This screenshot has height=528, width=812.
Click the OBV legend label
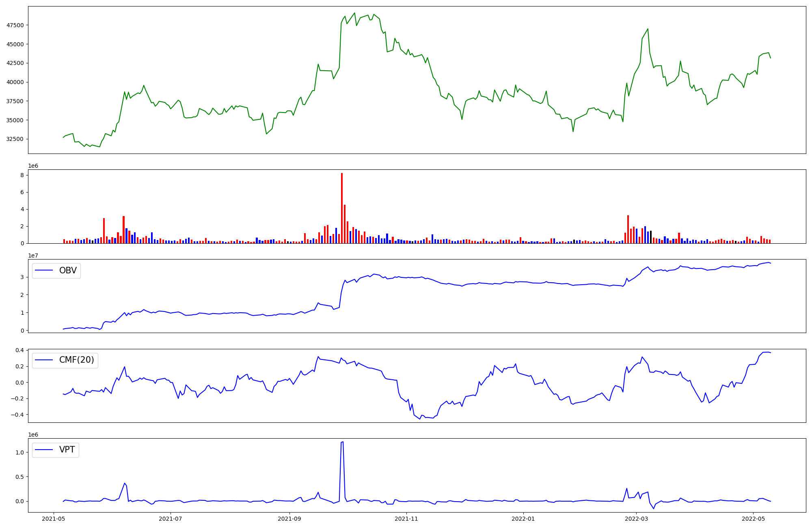[x=68, y=270]
